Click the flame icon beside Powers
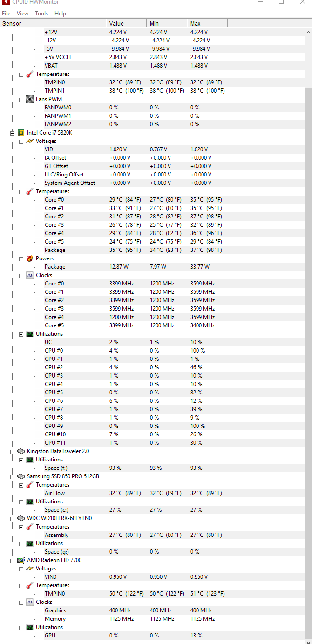 30,258
